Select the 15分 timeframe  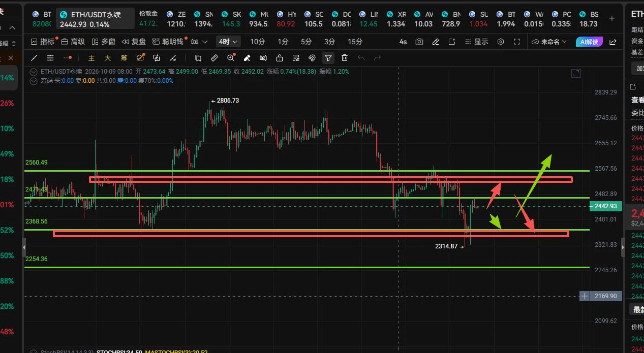[x=355, y=42]
